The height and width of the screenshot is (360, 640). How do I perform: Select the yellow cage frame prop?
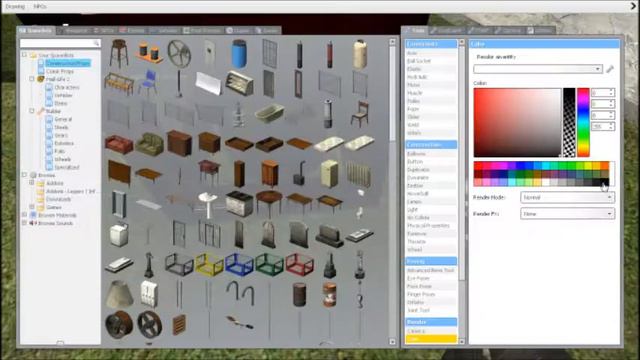coord(209,264)
